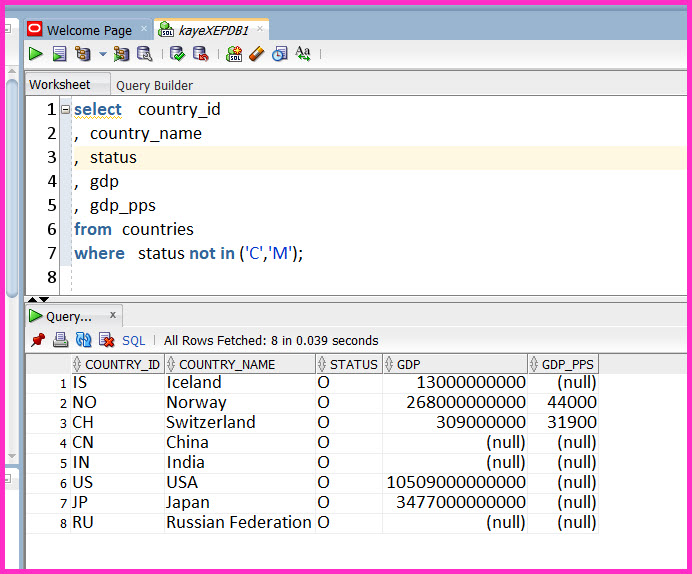Viewport: 692px width, 574px height.
Task: Click the left panel scroll down arrow
Action: pyautogui.click(x=12, y=456)
